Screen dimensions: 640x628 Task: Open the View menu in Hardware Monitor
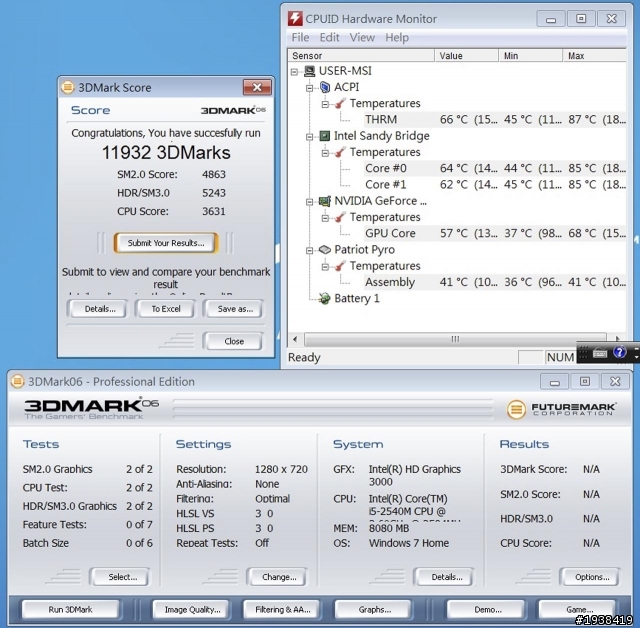362,38
